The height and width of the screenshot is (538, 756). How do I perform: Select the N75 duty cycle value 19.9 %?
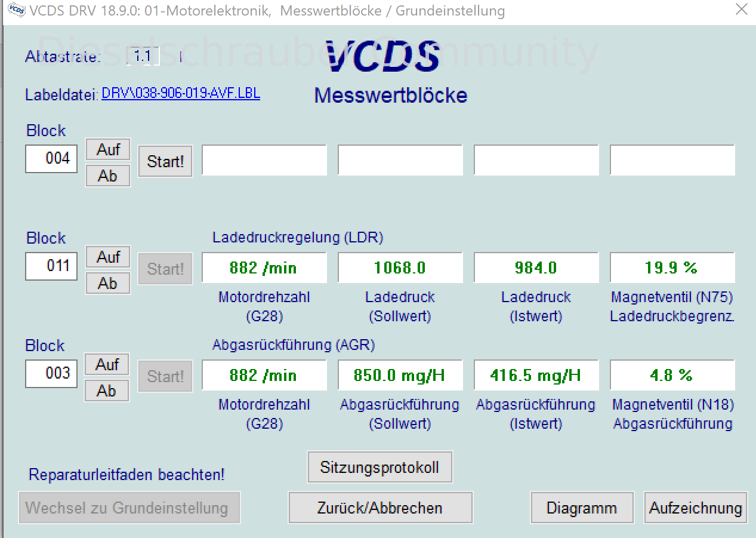coord(672,268)
